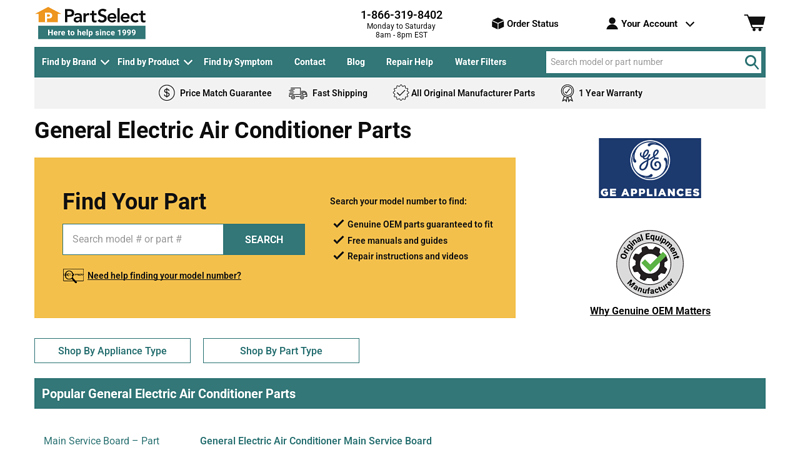The width and height of the screenshot is (800, 450).
Task: Expand the Your Account dropdown arrow
Action: point(689,24)
